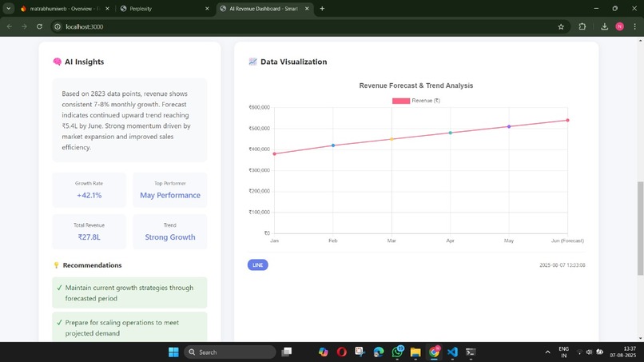The image size is (644, 362).
Task: Open the clock and date flyout
Action: (x=623, y=352)
